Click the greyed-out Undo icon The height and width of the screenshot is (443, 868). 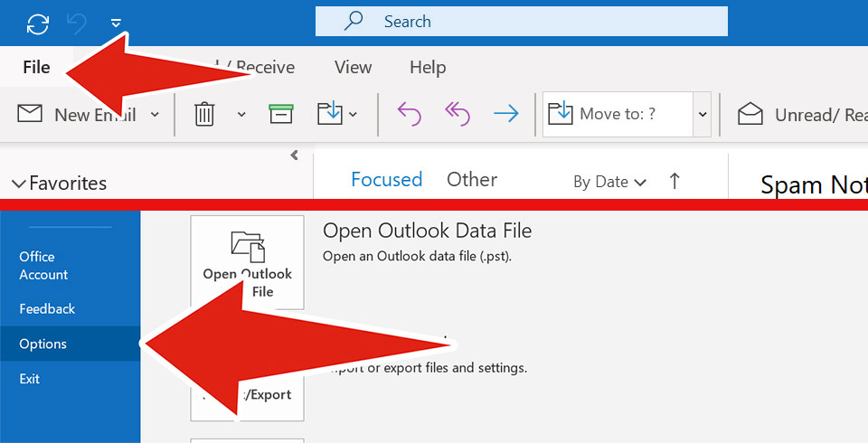(76, 24)
